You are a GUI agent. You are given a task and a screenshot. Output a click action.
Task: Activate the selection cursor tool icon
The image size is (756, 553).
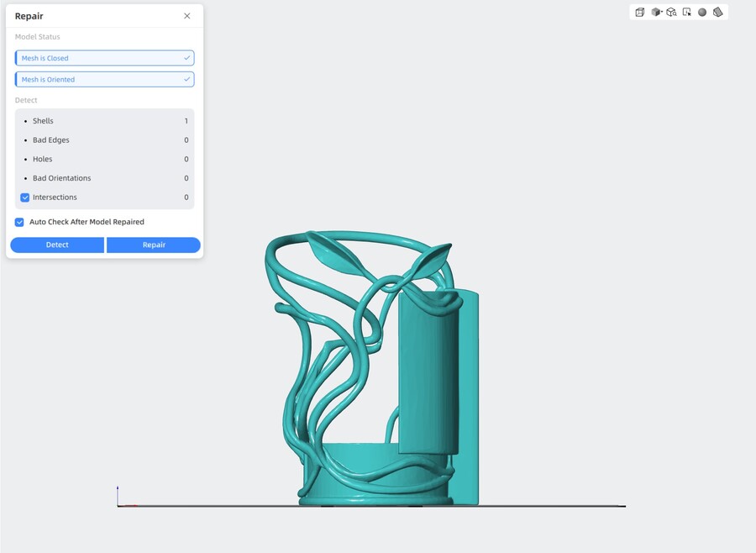coord(687,12)
